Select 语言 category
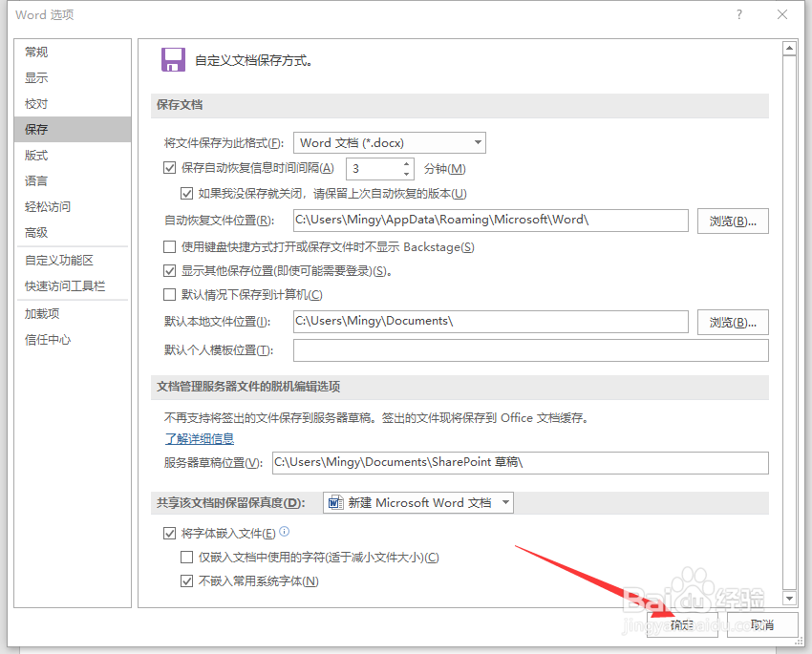This screenshot has height=654, width=812. [x=73, y=181]
